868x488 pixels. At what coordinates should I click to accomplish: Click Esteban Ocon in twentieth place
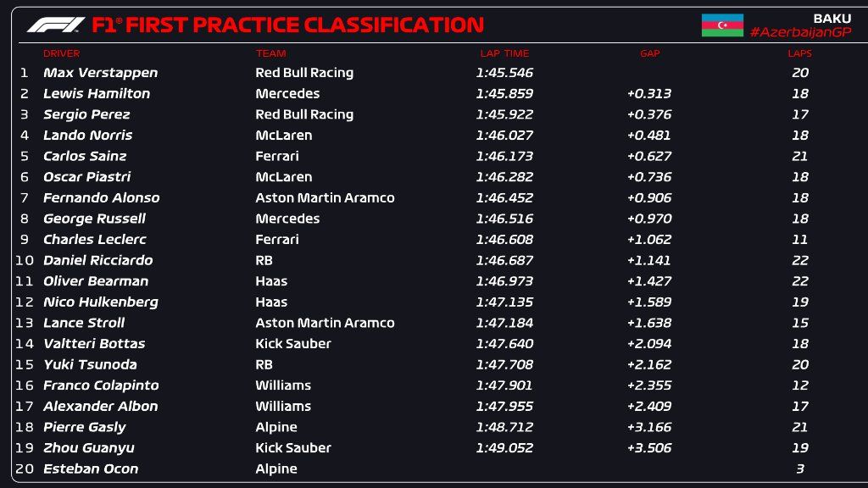(91, 469)
